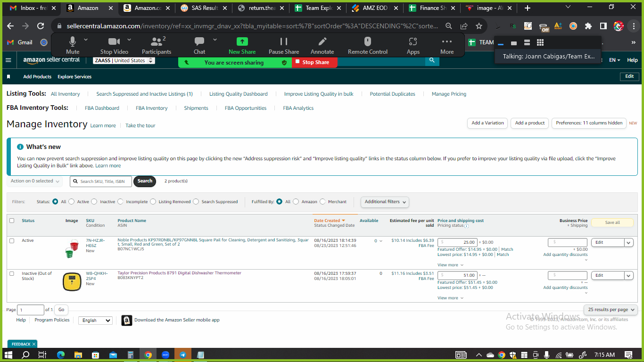The height and width of the screenshot is (362, 644).
Task: Select Status filter Active radio
Action: 72,202
